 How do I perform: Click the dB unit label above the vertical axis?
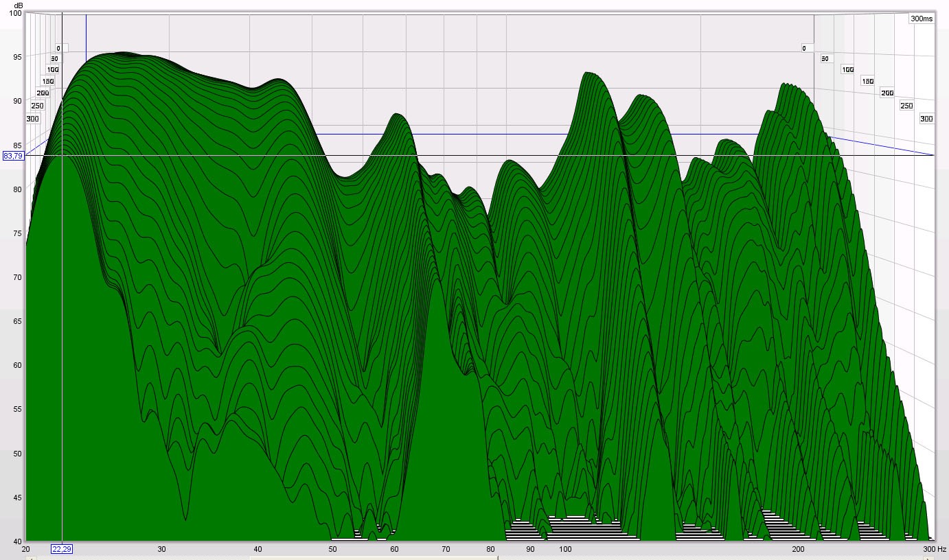click(18, 5)
